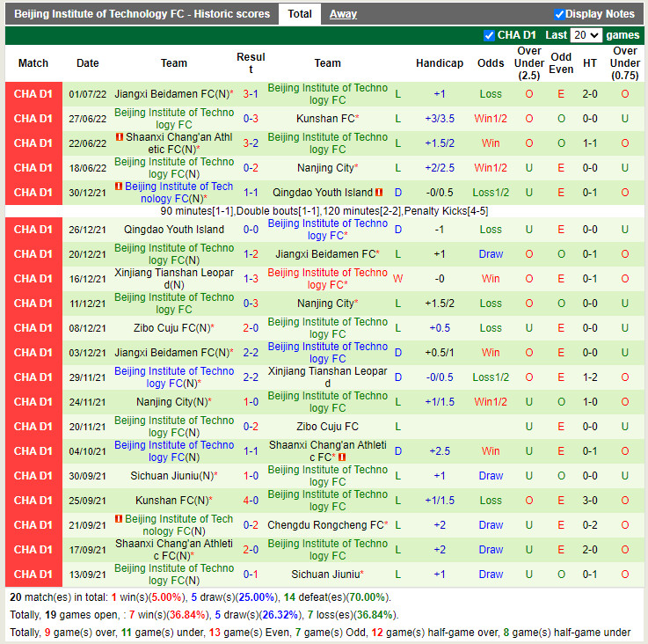Viewport: 648px width, 644px height.
Task: Open Zibo Cuju FC away team on 20/11/21
Action: pos(327,427)
